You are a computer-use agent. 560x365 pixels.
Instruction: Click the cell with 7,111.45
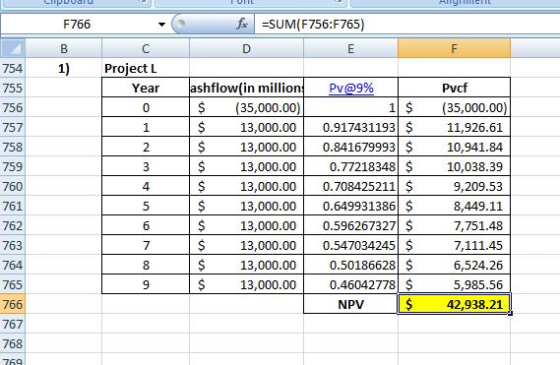click(454, 245)
